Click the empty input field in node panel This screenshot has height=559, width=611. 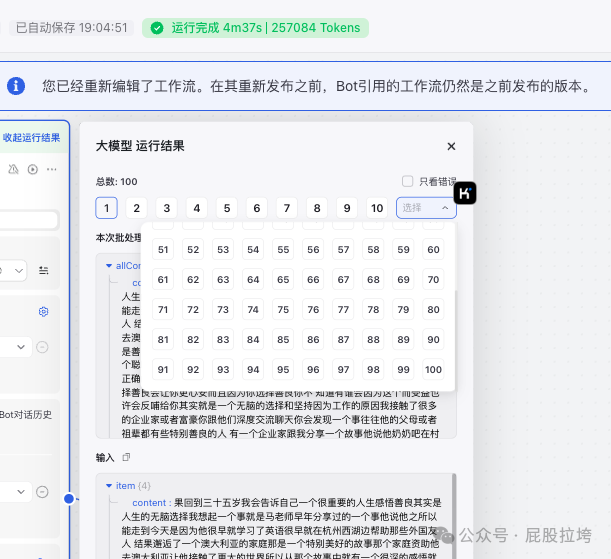pos(29,220)
